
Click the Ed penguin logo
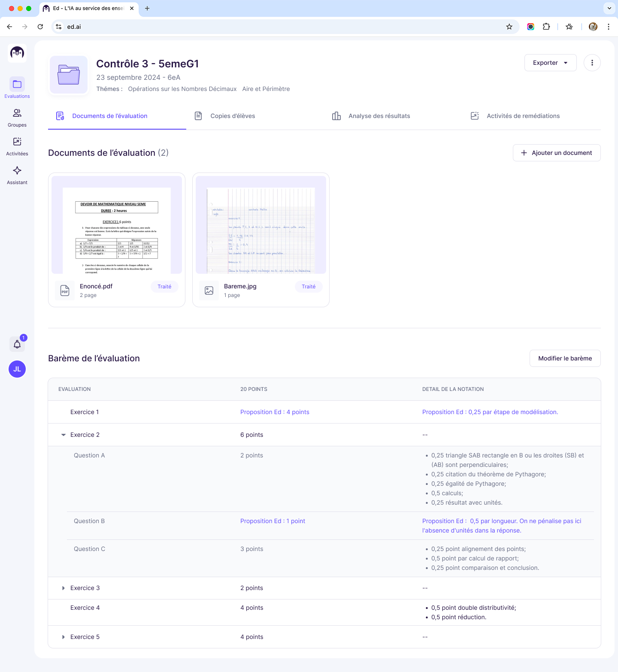pyautogui.click(x=17, y=53)
